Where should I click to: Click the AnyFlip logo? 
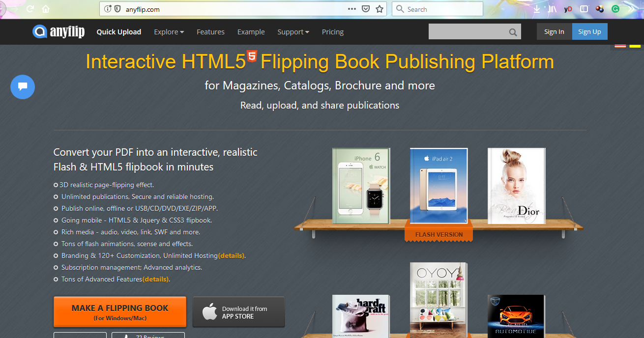coord(59,32)
